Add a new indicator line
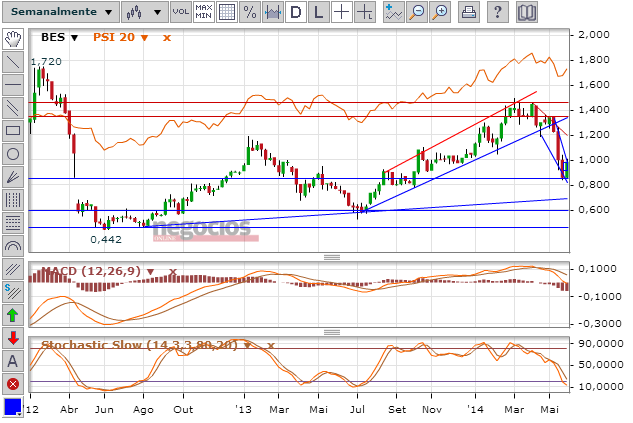Screen dimensions: 633x423 coord(394,12)
